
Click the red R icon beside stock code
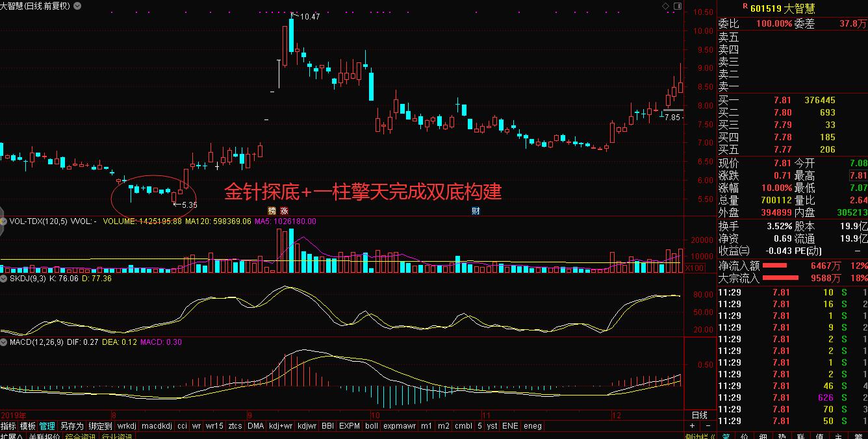point(745,6)
